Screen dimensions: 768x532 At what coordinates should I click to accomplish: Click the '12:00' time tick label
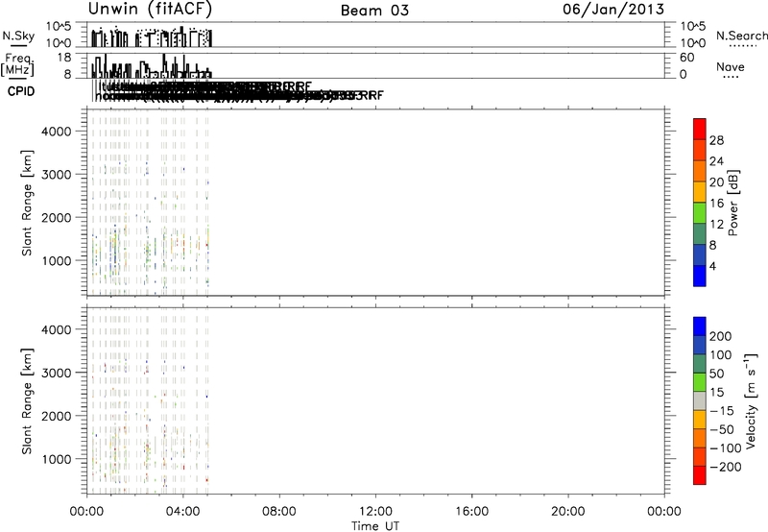(375, 512)
